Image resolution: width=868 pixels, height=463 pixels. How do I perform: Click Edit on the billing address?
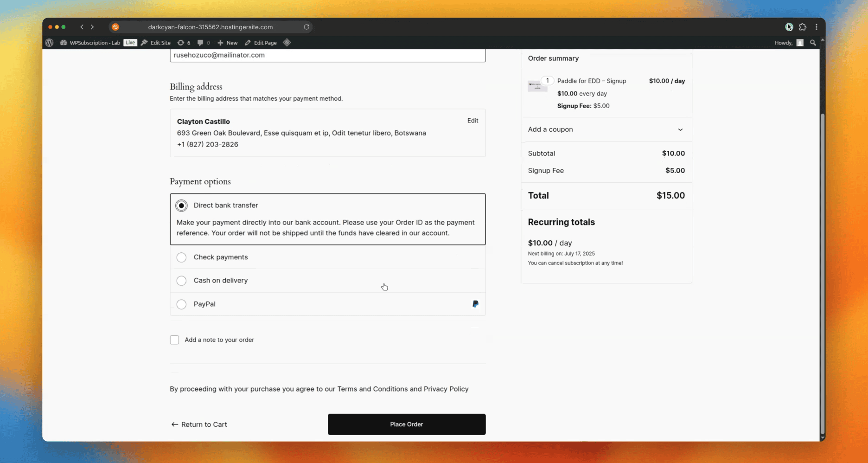click(x=472, y=121)
